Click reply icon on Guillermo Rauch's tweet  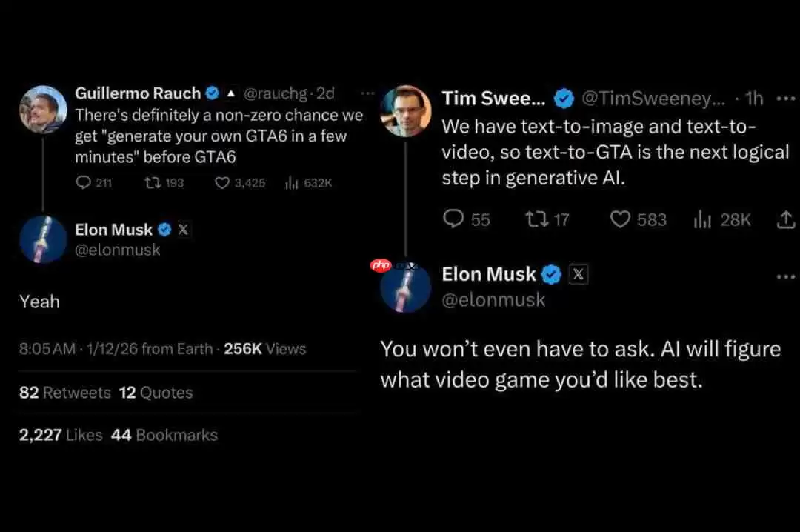(x=83, y=182)
